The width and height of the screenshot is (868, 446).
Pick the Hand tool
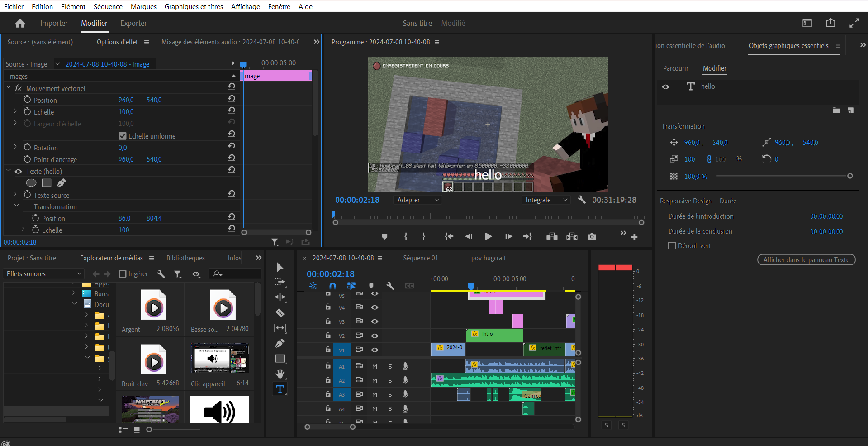coord(280,374)
